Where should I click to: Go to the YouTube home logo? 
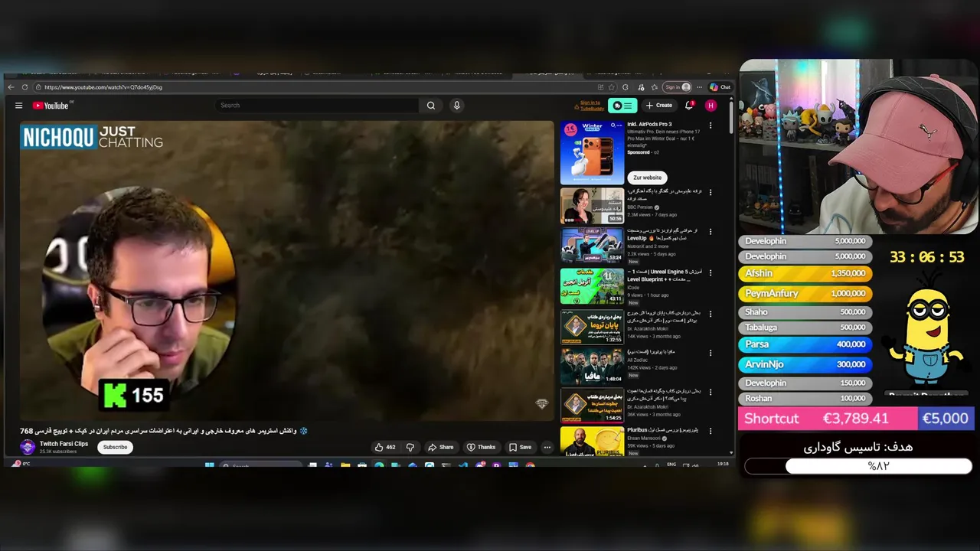click(51, 106)
